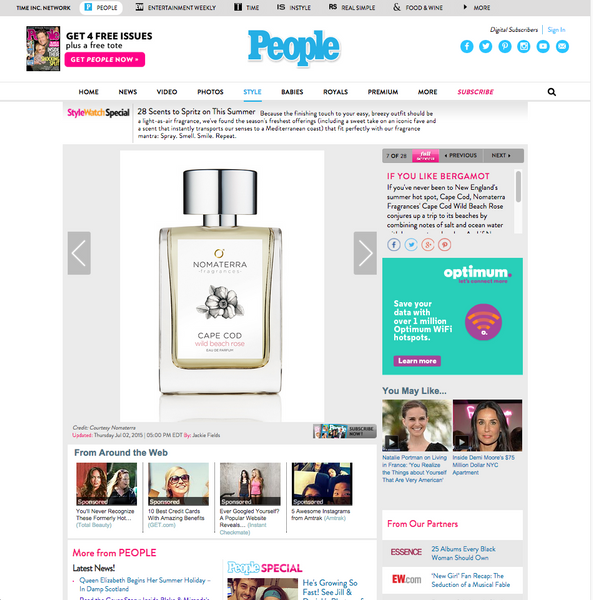The image size is (593, 600).
Task: Open People's Instagram icon in header
Action: pyautogui.click(x=524, y=47)
